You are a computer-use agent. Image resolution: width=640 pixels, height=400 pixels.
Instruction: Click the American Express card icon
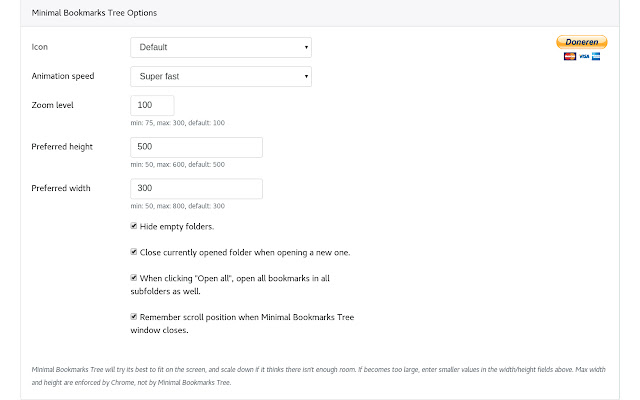pyautogui.click(x=595, y=56)
